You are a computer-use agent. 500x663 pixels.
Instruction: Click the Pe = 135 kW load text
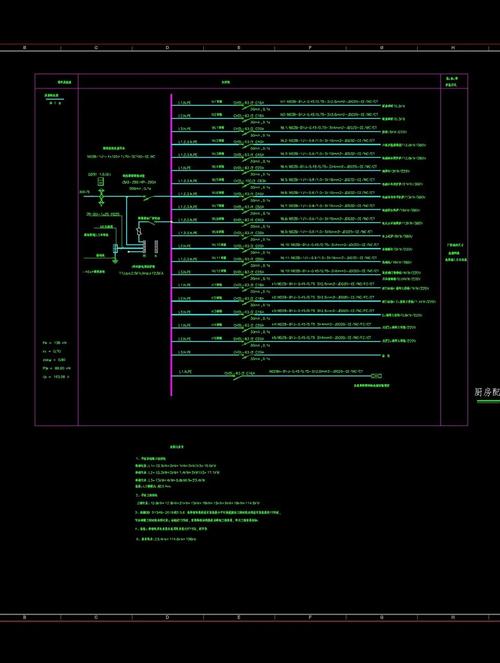coord(55,342)
